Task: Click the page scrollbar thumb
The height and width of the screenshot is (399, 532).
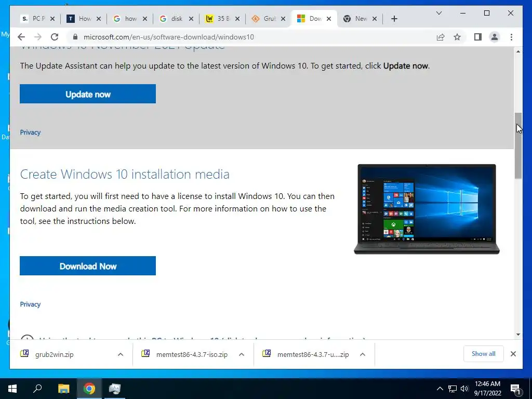Action: (518, 145)
